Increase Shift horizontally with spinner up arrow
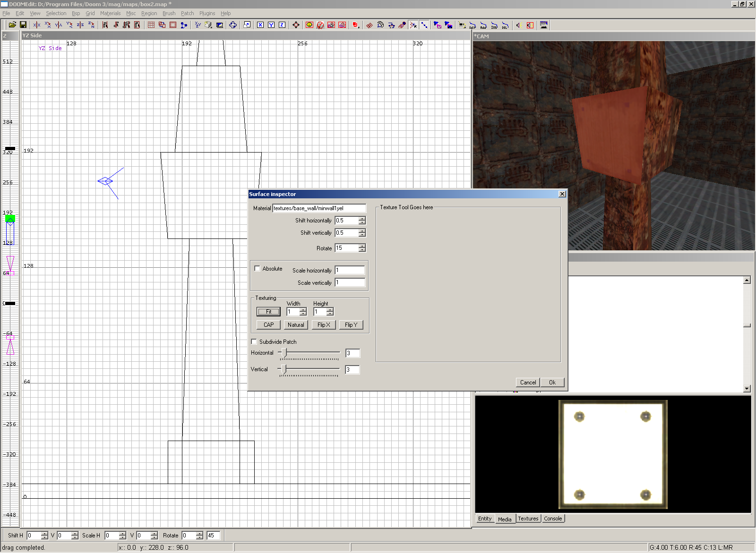 (x=362, y=219)
